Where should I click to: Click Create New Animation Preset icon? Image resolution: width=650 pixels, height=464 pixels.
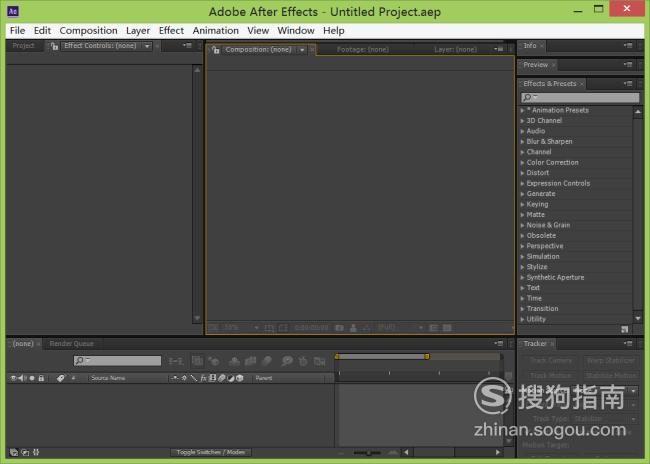[x=625, y=329]
